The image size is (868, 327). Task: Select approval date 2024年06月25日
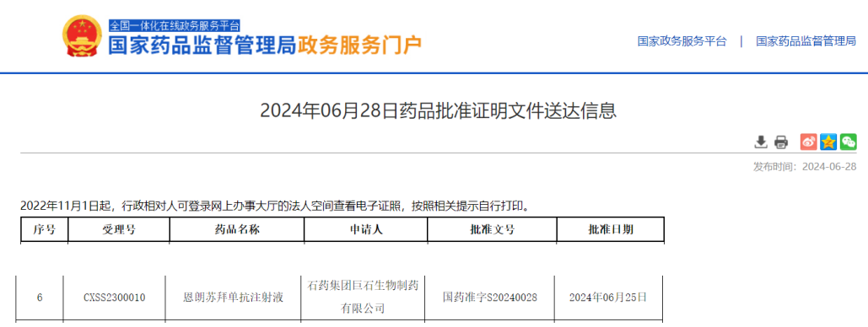(608, 298)
